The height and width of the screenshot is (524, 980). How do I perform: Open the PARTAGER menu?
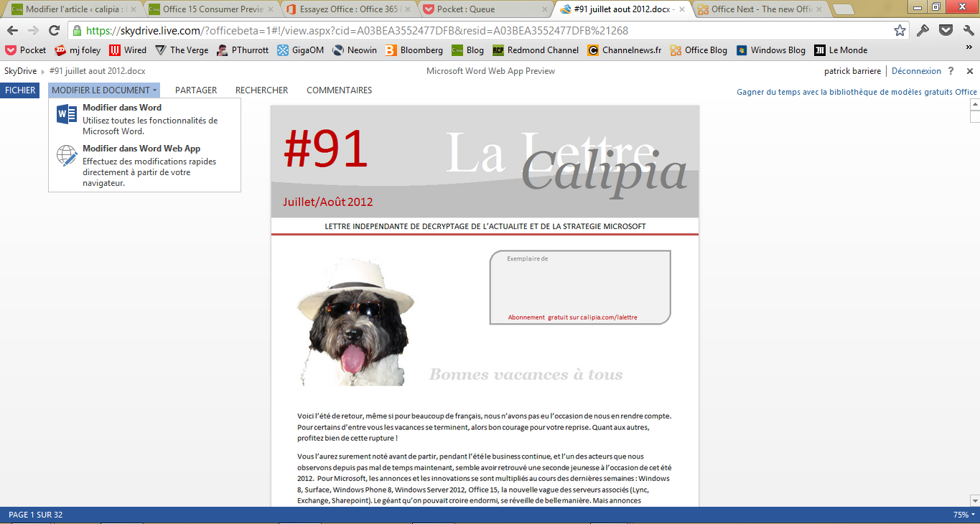click(x=196, y=90)
